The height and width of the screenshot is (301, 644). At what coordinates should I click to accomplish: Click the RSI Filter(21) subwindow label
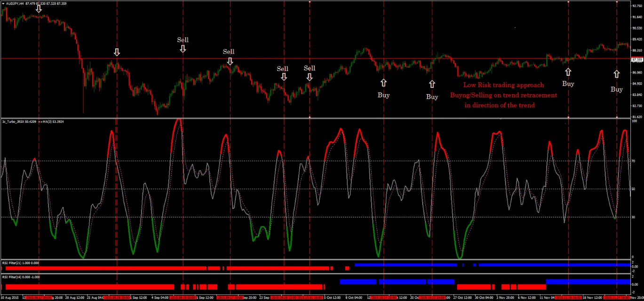tap(19, 263)
